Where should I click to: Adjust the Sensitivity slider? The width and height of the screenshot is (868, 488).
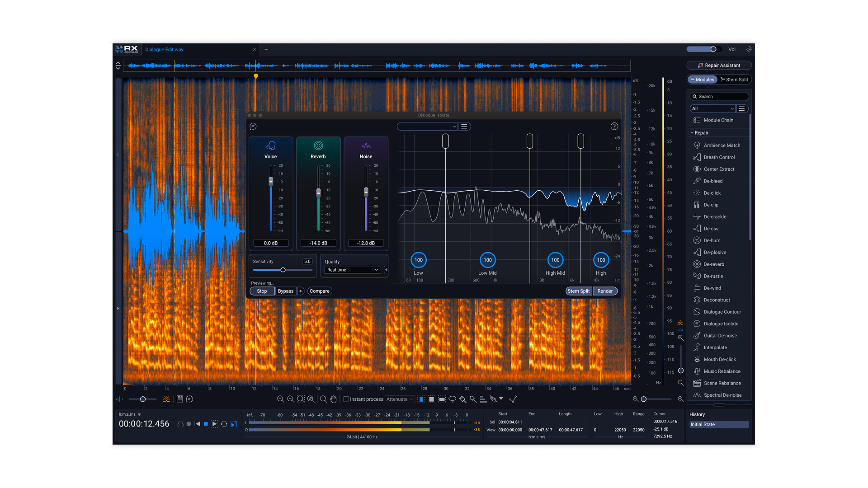coord(283,270)
